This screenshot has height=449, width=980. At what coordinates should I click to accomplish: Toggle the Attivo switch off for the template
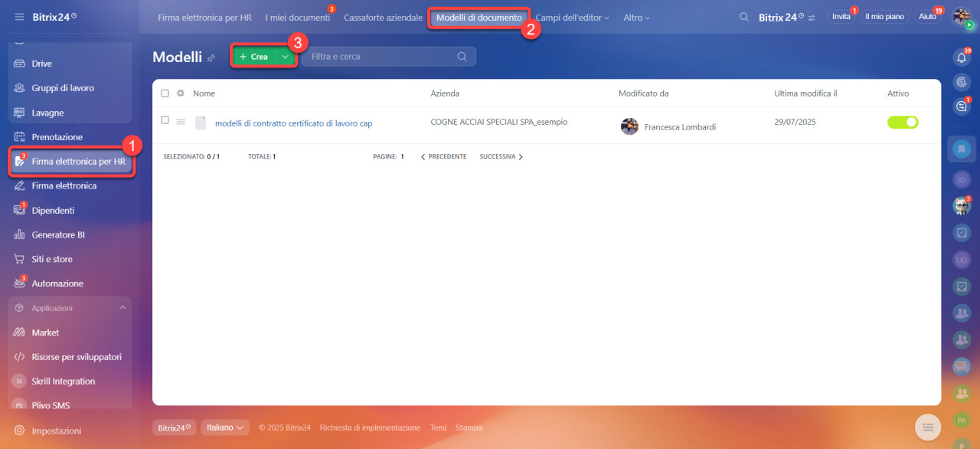click(903, 122)
